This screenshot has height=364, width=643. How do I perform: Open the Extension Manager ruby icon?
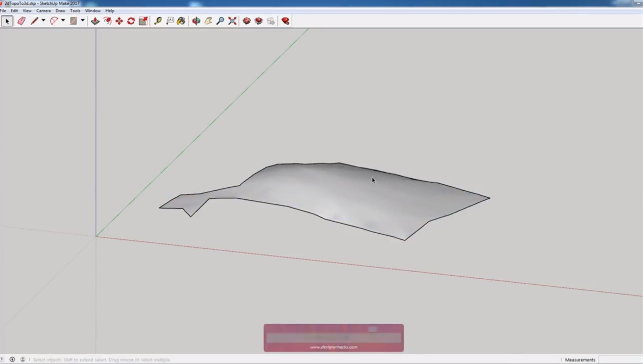[x=285, y=21]
